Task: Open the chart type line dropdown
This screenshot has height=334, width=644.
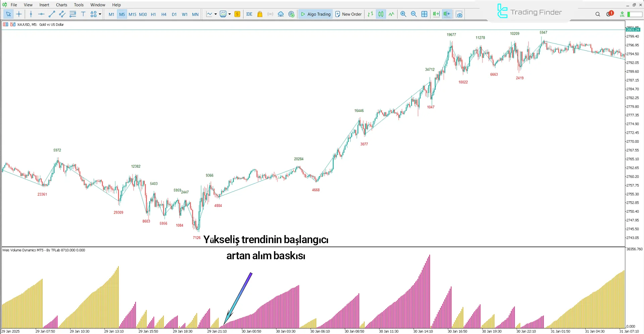Action: tap(215, 14)
